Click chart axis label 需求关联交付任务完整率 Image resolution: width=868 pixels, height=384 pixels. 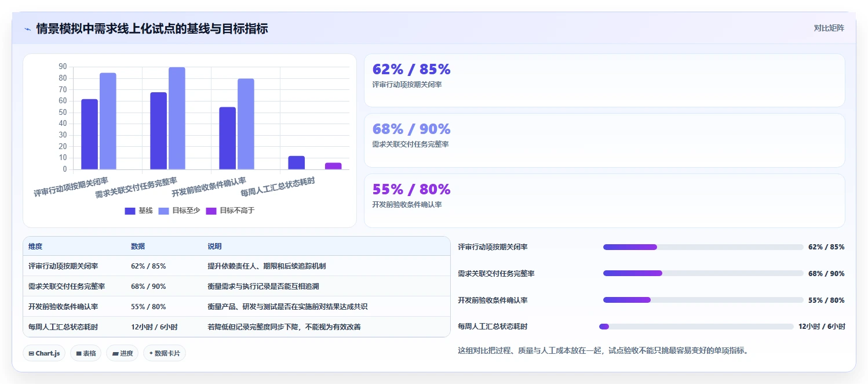click(136, 187)
